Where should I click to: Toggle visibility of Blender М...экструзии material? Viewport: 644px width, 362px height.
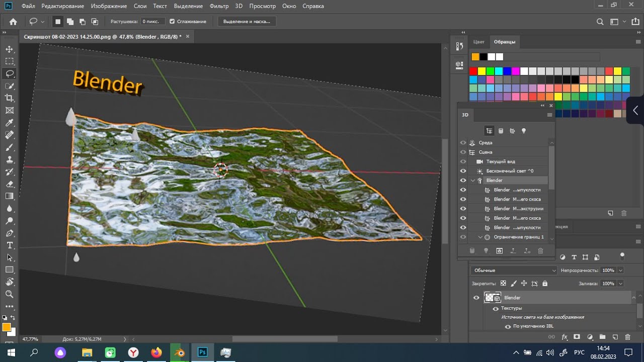point(463,209)
